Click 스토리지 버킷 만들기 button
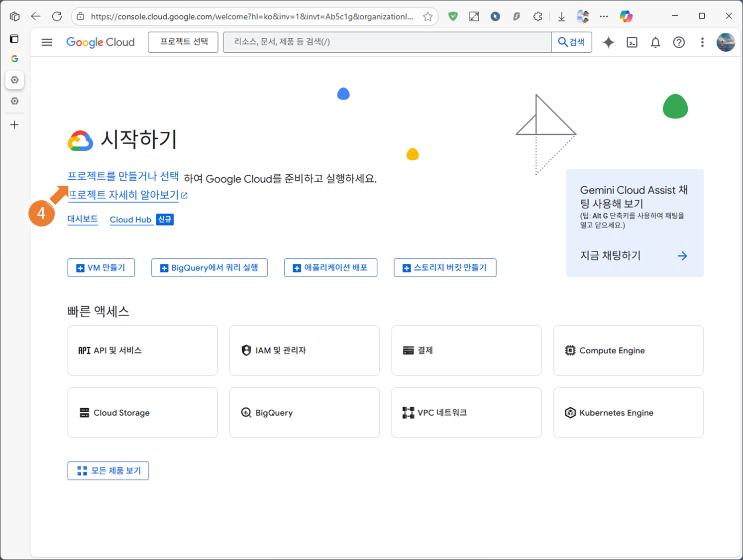Screen dimensions: 743x560 pos(445,268)
